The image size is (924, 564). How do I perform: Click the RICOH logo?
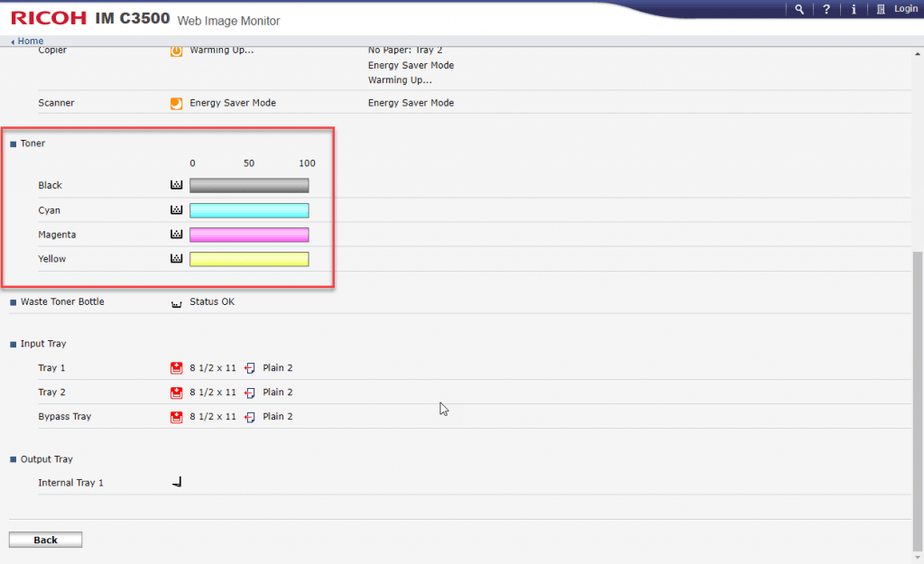pos(49,18)
